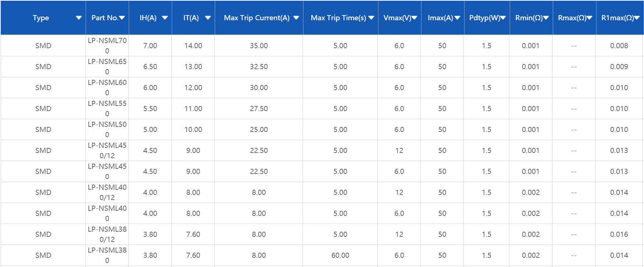Select the 35.00 Max Trip Current cell
Screen dimensions: 644x267
[259, 46]
